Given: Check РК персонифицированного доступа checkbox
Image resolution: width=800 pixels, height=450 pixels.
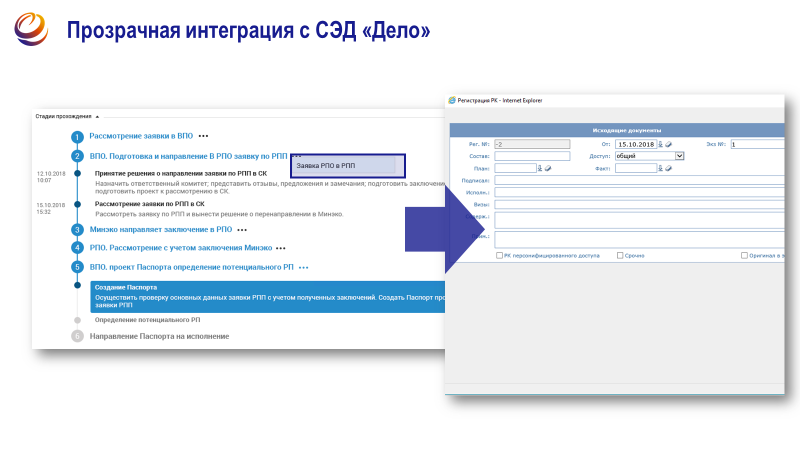Looking at the screenshot, I should 499,255.
